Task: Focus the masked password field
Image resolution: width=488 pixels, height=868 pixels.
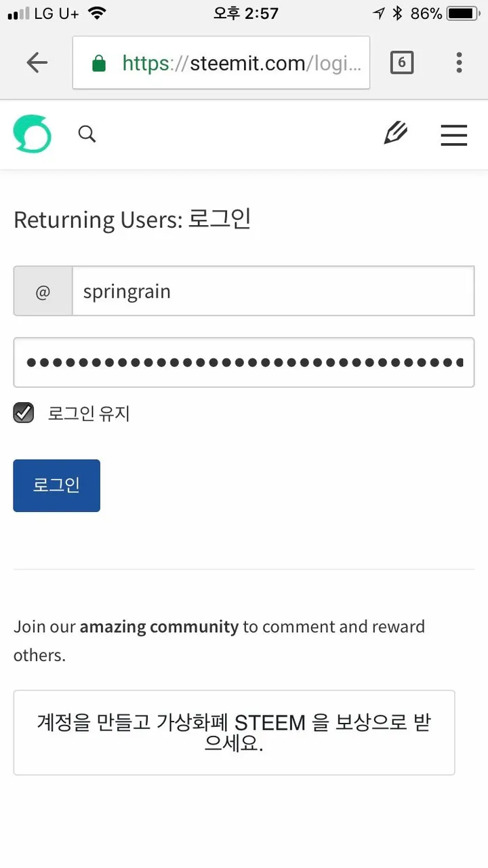Action: tap(244, 362)
